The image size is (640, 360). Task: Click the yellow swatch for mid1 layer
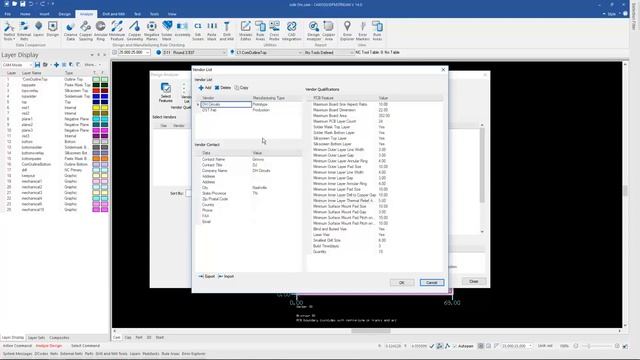[96, 108]
